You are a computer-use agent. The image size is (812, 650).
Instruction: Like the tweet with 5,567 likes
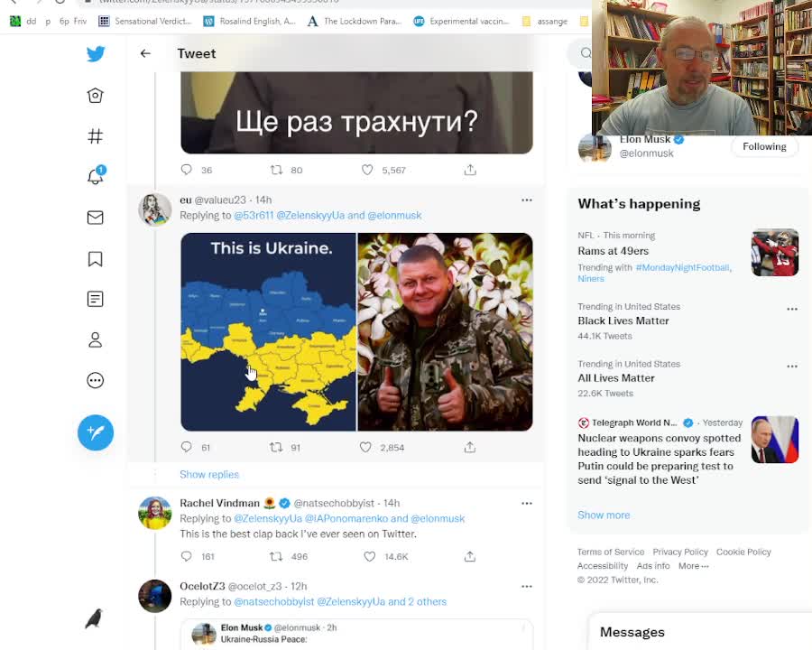(367, 170)
